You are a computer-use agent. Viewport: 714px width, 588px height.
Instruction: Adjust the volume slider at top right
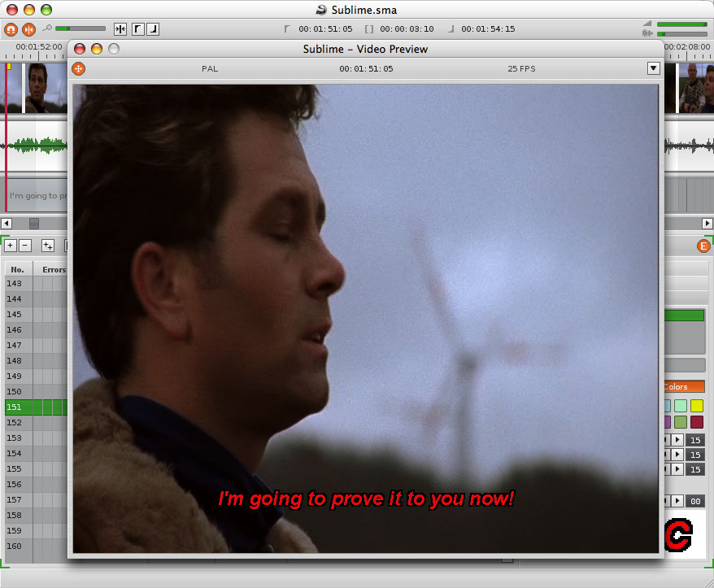pyautogui.click(x=681, y=24)
